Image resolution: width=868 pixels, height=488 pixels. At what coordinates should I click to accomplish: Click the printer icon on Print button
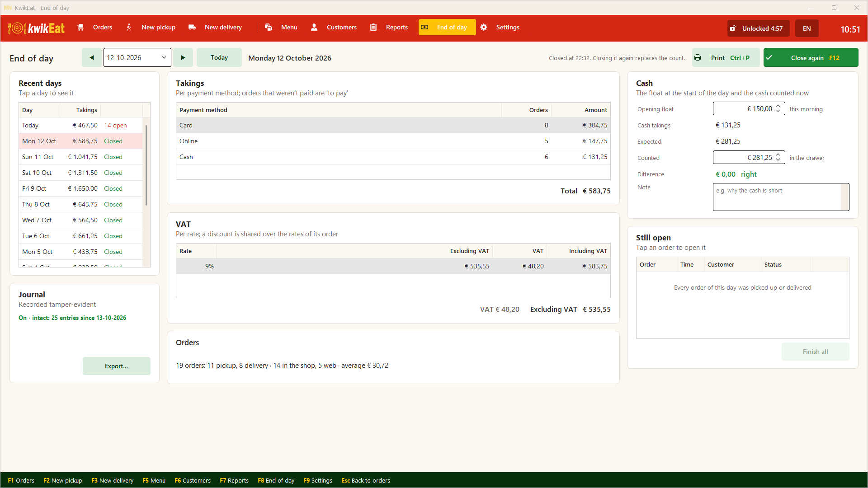pos(698,58)
